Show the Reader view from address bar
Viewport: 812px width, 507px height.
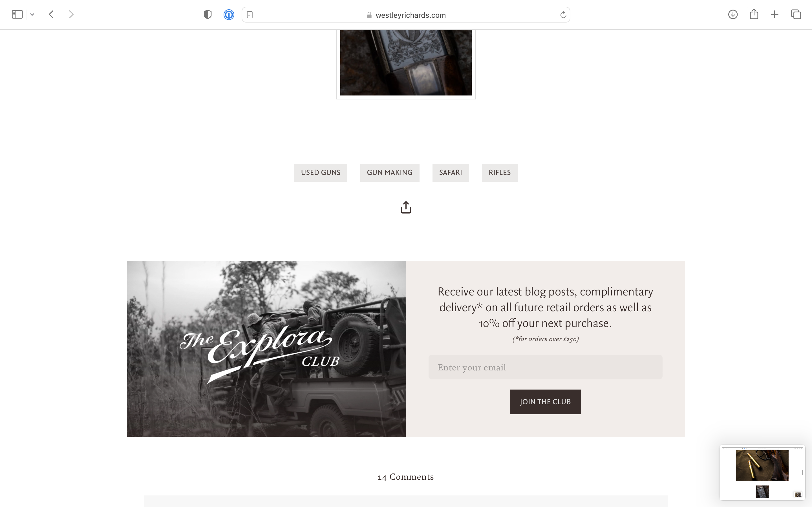tap(250, 15)
